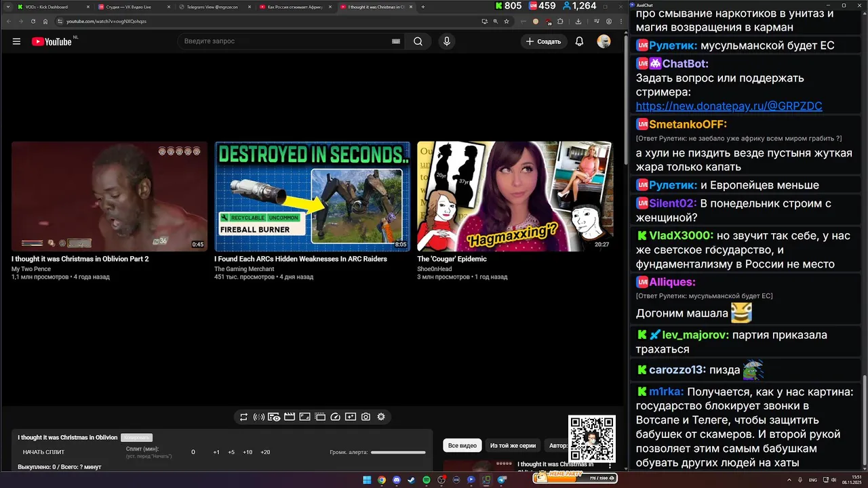Open Shoe0nHead channel link
Screen dimensions: 868x488
(x=434, y=269)
